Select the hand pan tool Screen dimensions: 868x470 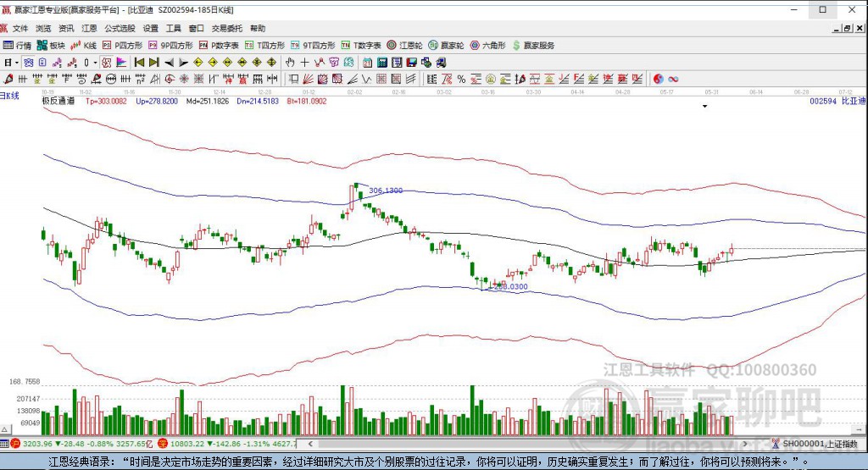[x=290, y=63]
